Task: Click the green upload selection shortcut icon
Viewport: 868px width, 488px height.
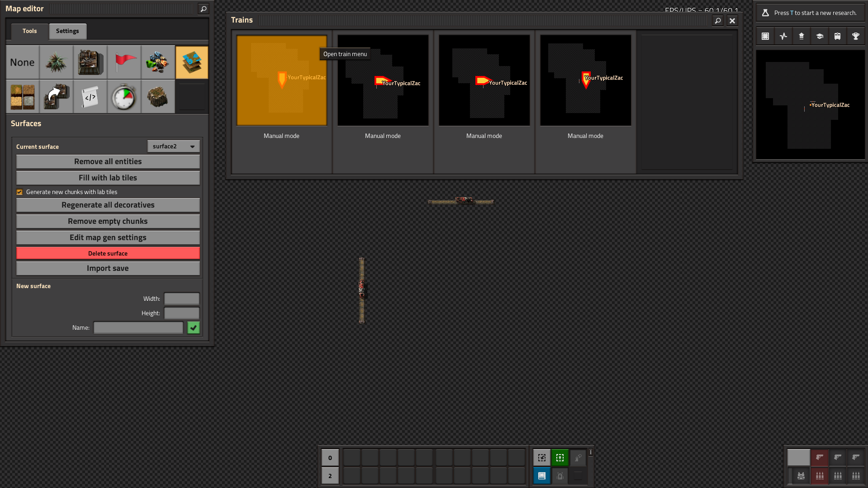Action: 560,458
